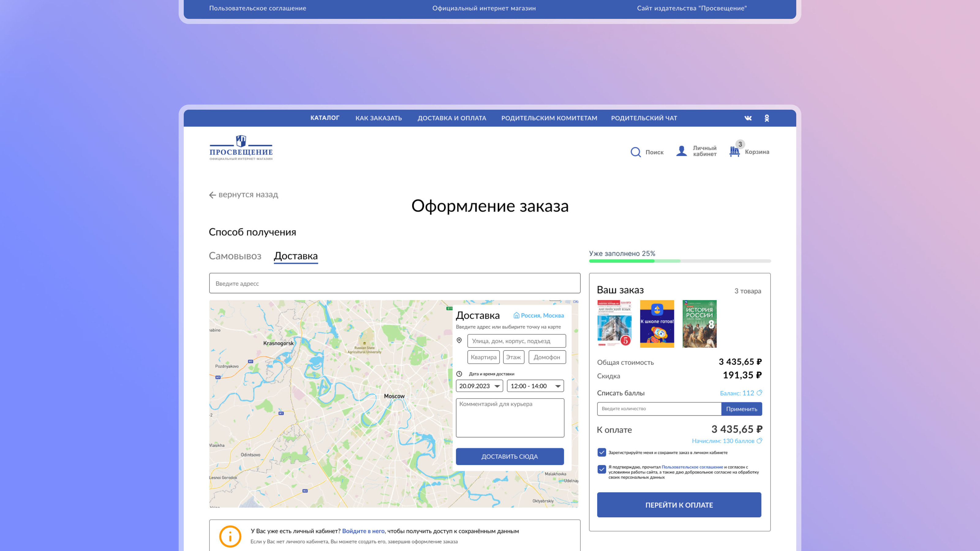Uncheck the Пользовательское соглашение agreement checkbox
Viewport: 980px width, 551px height.
click(601, 470)
